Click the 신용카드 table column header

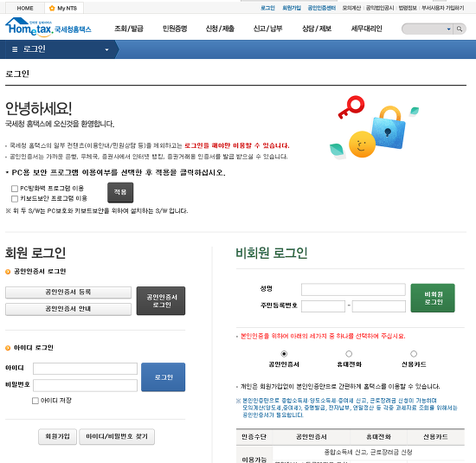pos(435,437)
